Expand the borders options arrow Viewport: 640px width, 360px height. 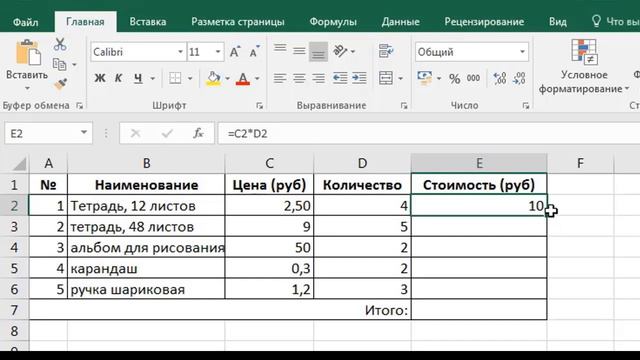[190, 78]
